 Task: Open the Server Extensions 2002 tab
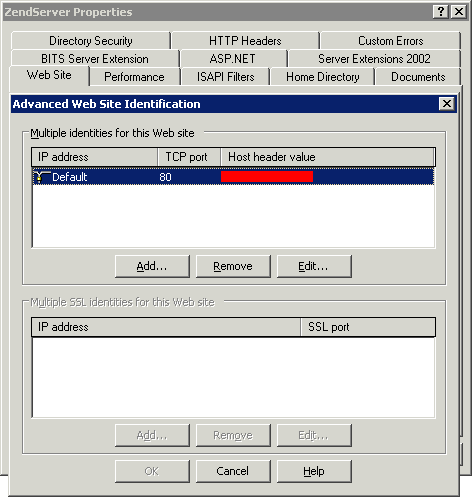point(374,59)
